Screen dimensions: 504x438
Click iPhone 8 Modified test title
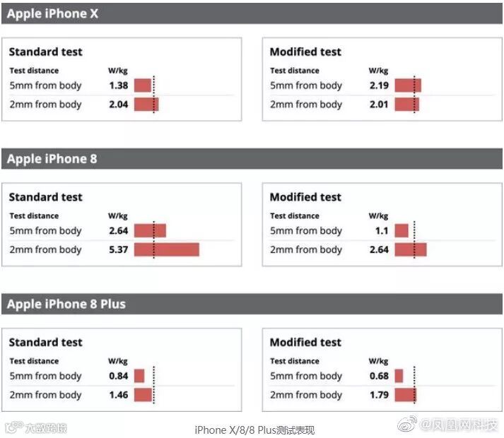pos(305,197)
